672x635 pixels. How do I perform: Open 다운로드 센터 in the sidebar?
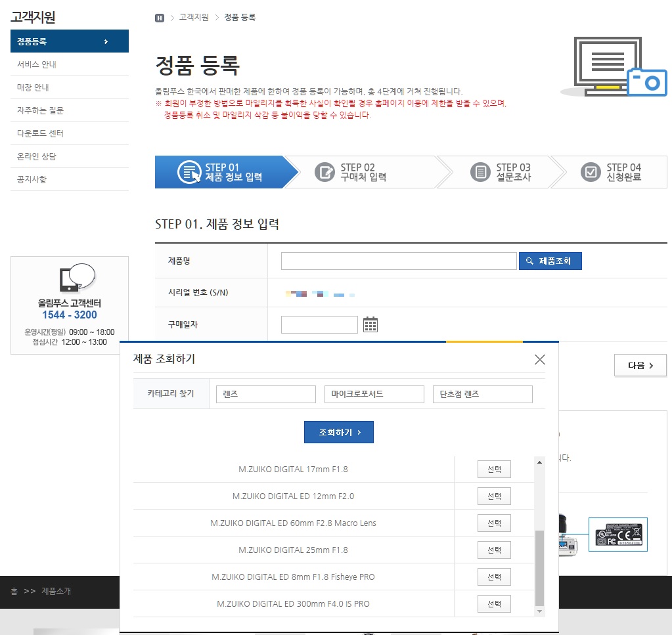pos(70,134)
